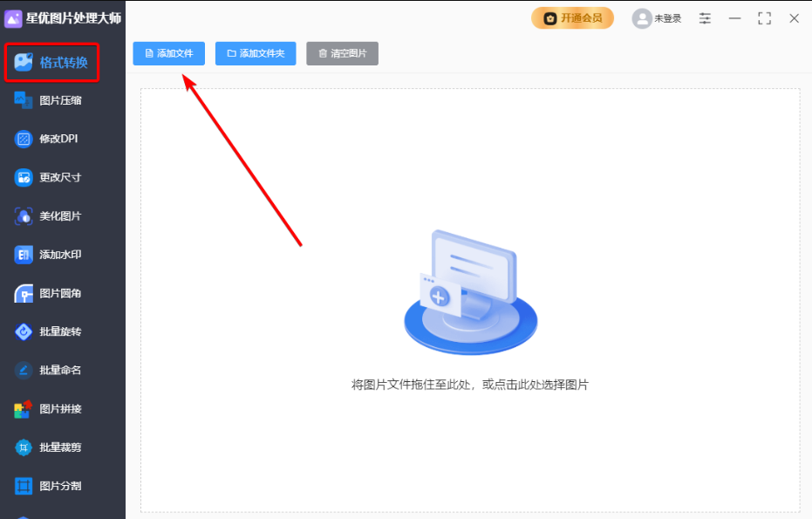The width and height of the screenshot is (812, 519).
Task: Switch to the 修改DPI menu label
Action: pyautogui.click(x=58, y=139)
